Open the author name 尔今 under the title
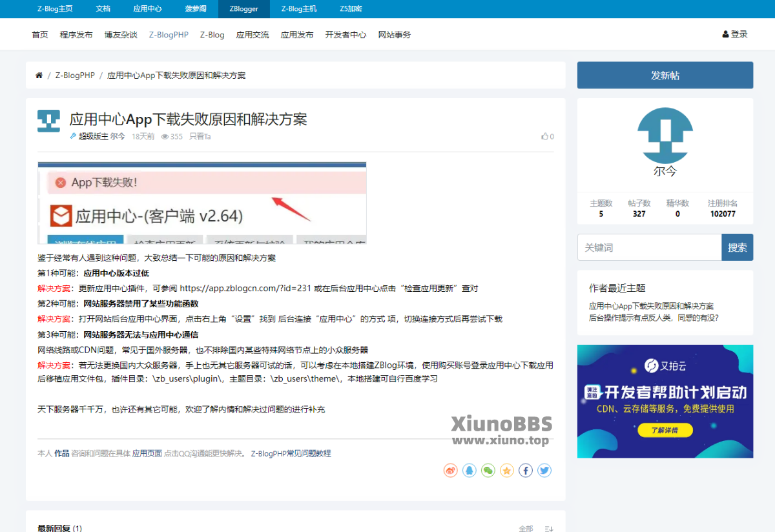Viewport: 775px width, 532px height. (x=118, y=136)
